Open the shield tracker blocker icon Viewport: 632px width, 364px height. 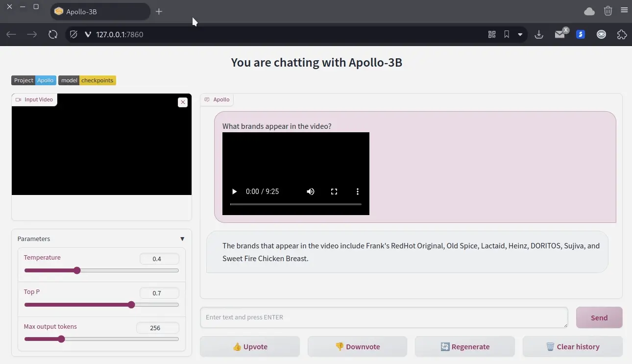[74, 34]
